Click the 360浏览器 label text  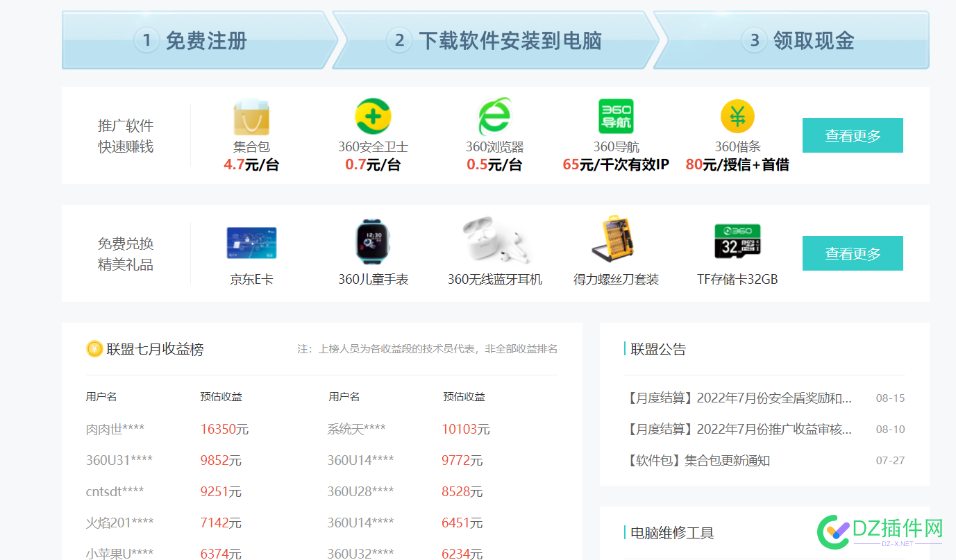(494, 147)
